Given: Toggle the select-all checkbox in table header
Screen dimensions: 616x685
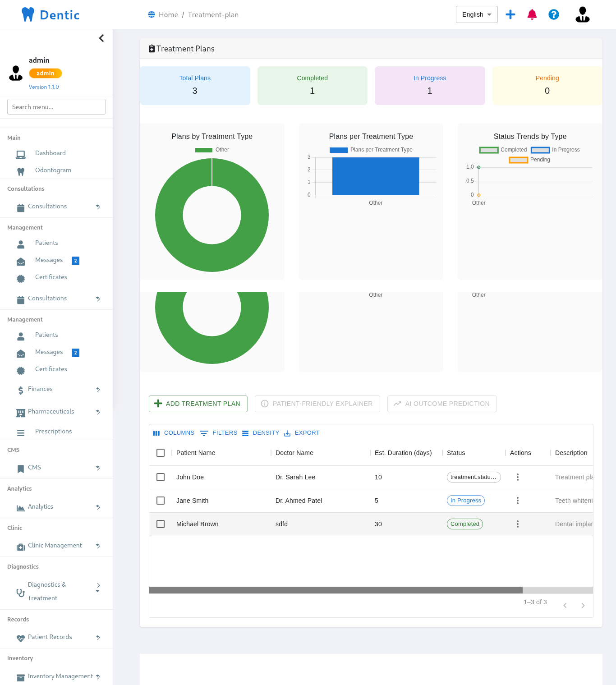Looking at the screenshot, I should pyautogui.click(x=161, y=453).
